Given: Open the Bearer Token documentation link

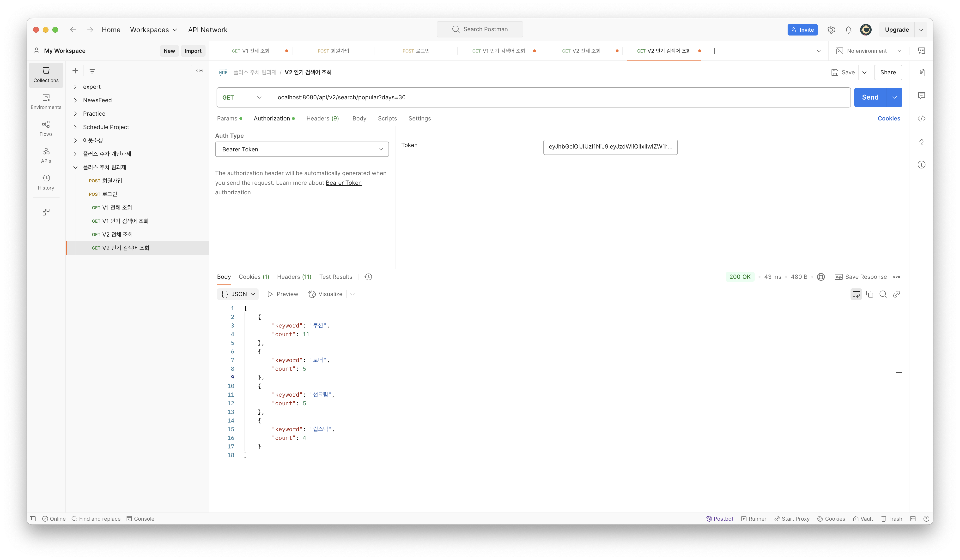Looking at the screenshot, I should [343, 183].
